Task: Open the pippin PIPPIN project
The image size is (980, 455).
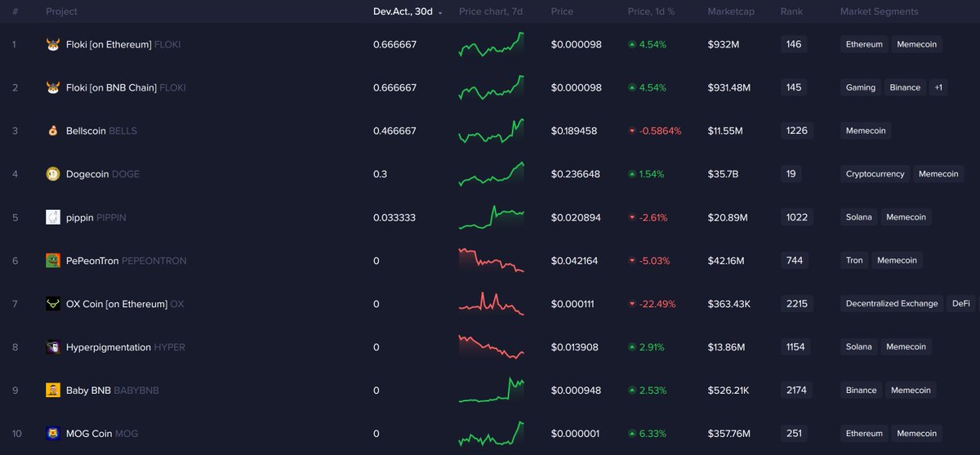Action: pos(96,217)
